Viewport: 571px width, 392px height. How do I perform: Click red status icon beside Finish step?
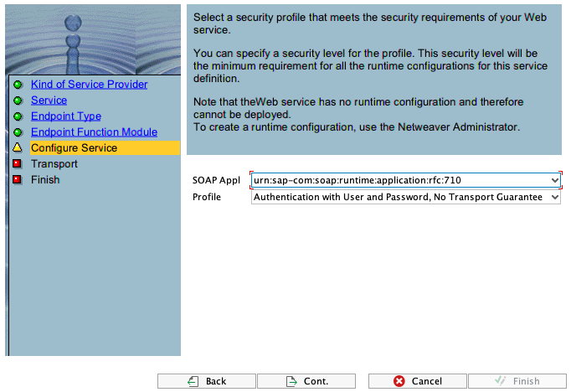click(17, 179)
